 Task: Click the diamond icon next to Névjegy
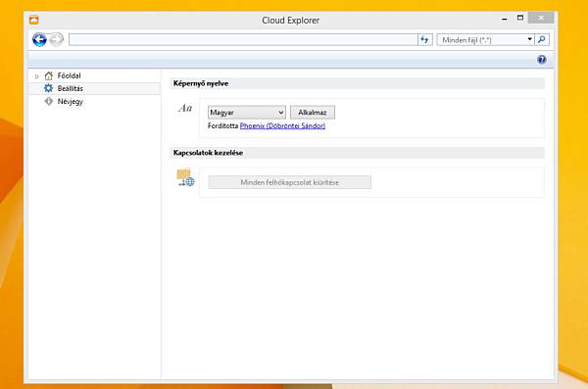pyautogui.click(x=49, y=101)
